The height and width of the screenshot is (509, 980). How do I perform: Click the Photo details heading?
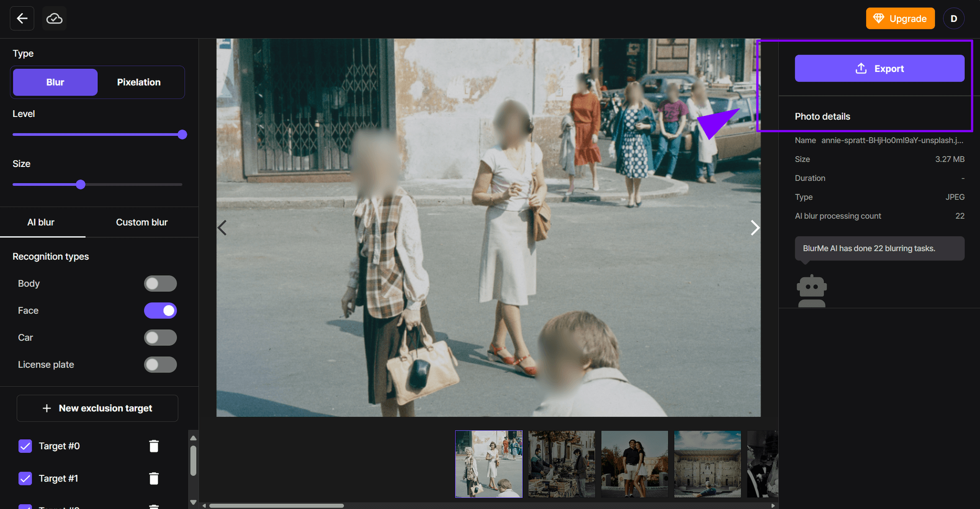coord(822,116)
